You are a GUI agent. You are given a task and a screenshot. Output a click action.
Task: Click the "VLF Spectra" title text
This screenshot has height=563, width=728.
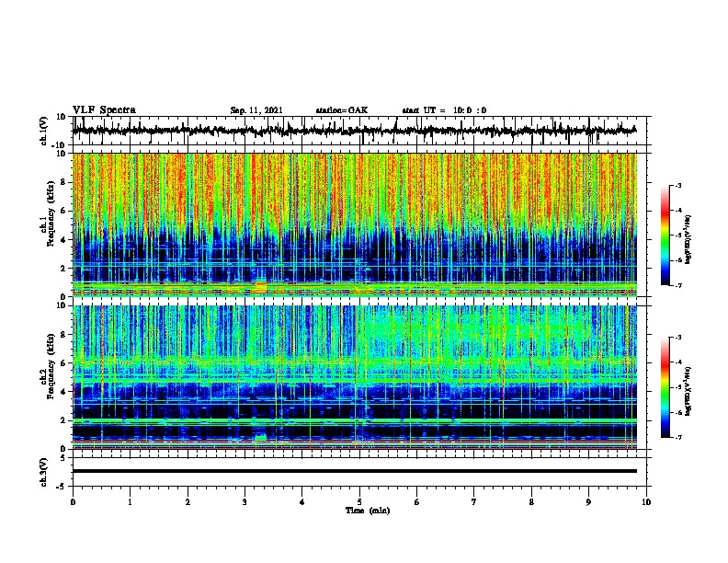(x=104, y=110)
